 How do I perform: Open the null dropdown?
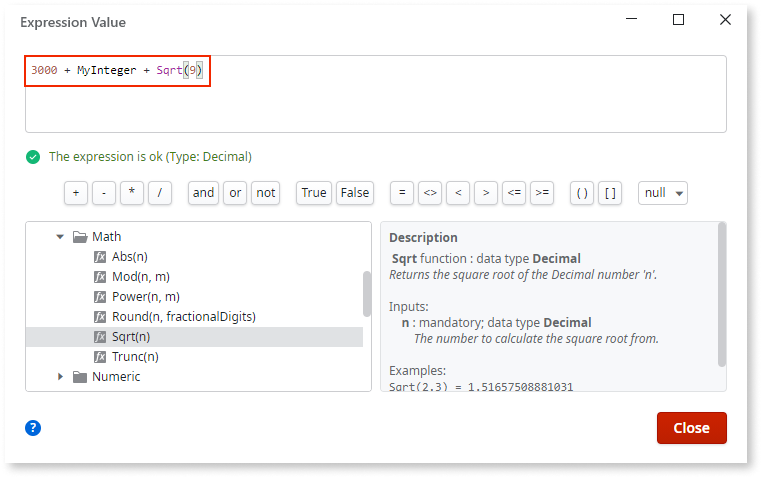pyautogui.click(x=663, y=193)
